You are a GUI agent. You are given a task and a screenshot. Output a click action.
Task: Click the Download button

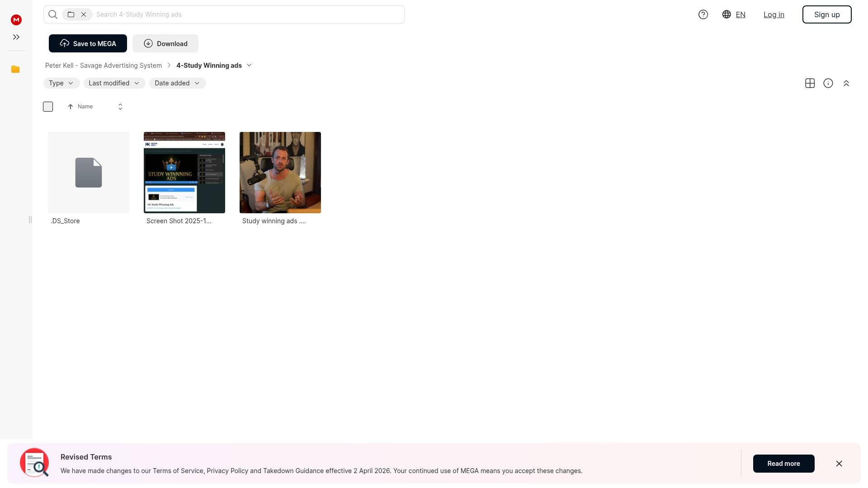tap(165, 43)
